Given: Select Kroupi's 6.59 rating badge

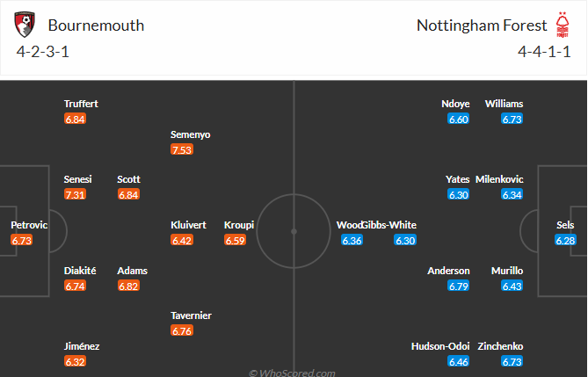Looking at the screenshot, I should tap(235, 240).
